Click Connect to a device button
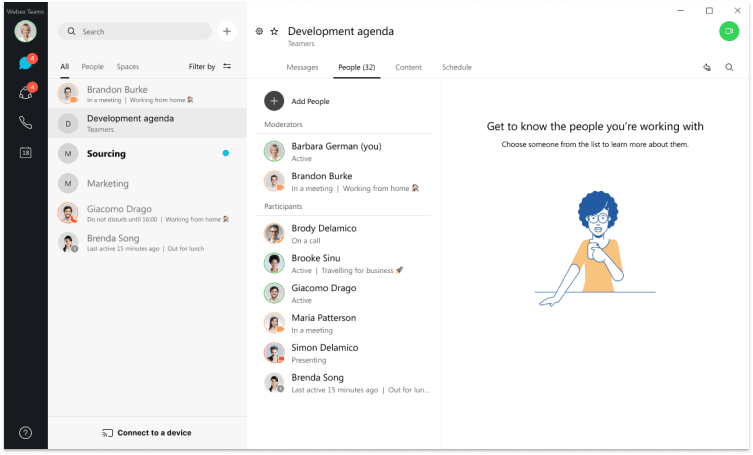Viewport: 753px width, 455px height. pos(147,433)
